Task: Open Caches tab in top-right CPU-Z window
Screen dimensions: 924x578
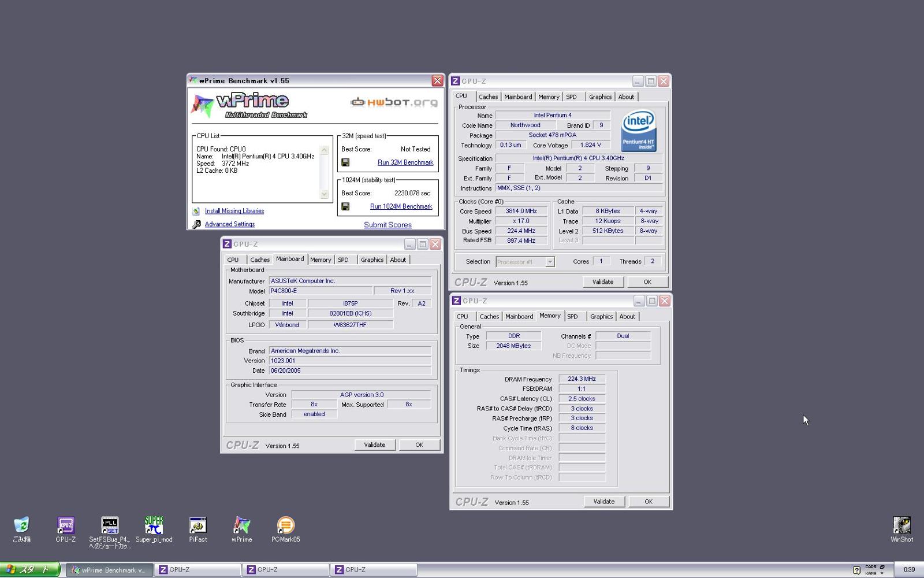Action: pyautogui.click(x=488, y=97)
